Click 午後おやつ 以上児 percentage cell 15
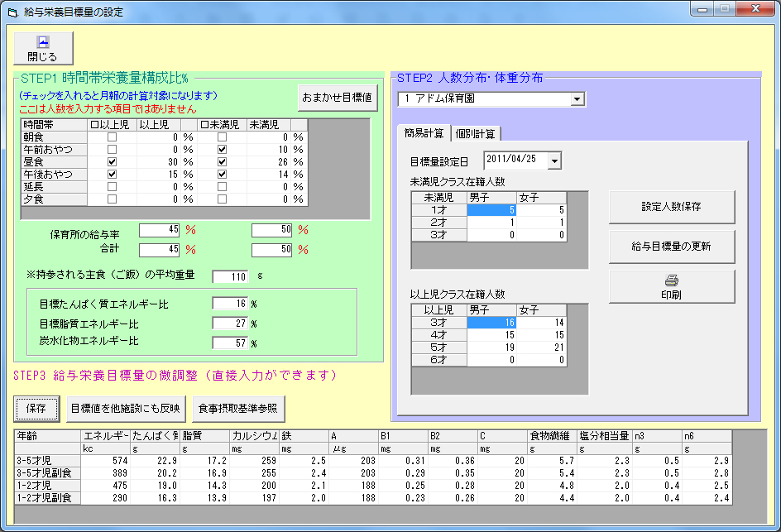 click(159, 175)
